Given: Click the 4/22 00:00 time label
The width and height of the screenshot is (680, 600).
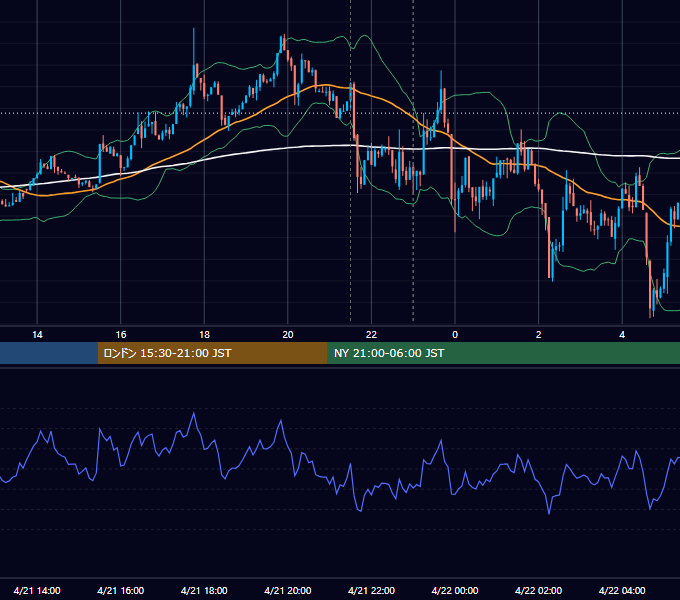Looking at the screenshot, I should [455, 590].
